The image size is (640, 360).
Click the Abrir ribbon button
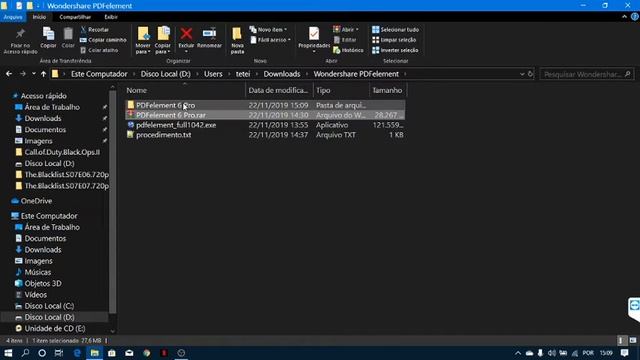click(346, 29)
